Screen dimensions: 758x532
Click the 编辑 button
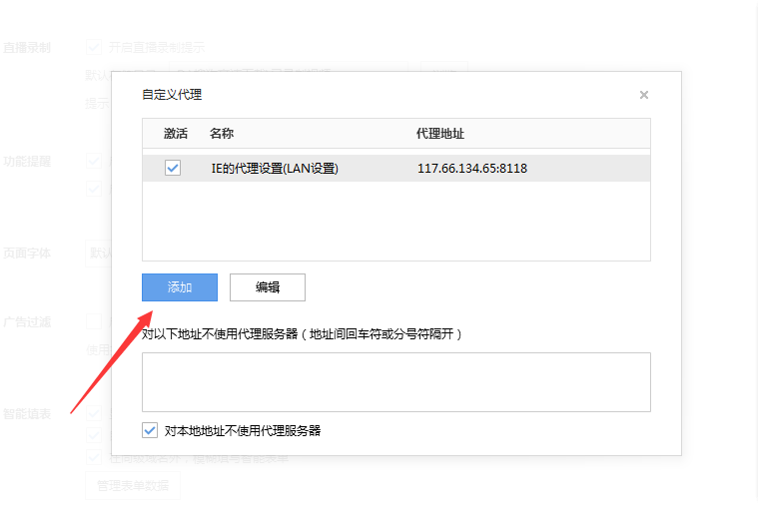tap(268, 287)
